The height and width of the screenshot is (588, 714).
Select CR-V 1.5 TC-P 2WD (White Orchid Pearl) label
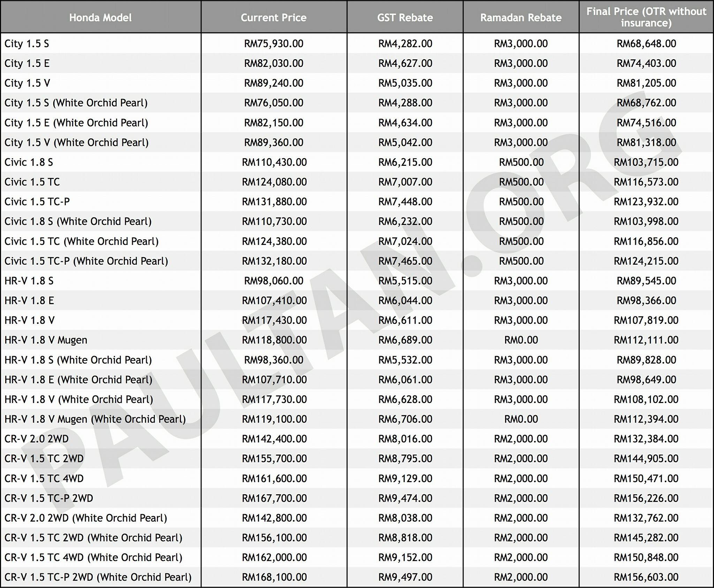pyautogui.click(x=98, y=577)
